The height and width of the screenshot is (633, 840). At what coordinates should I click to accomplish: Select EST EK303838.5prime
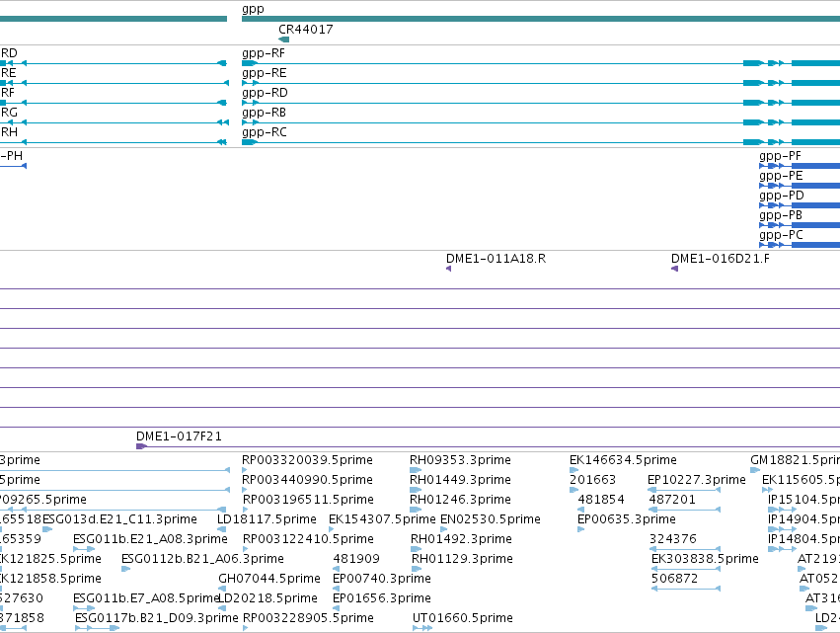[x=705, y=559]
